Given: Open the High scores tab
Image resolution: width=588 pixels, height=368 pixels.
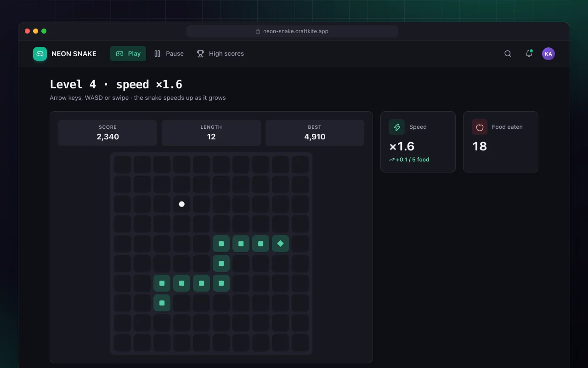Looking at the screenshot, I should pyautogui.click(x=220, y=54).
